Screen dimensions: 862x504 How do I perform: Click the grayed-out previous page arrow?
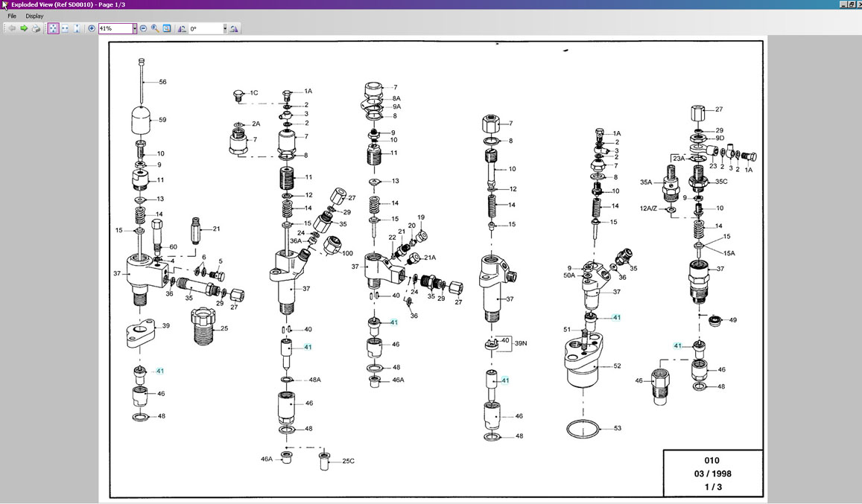click(13, 28)
